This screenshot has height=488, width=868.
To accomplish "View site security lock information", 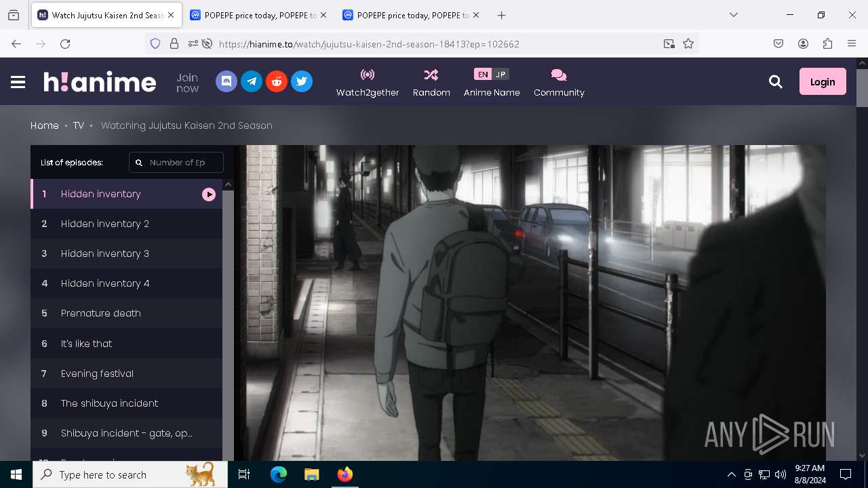I will tap(174, 43).
